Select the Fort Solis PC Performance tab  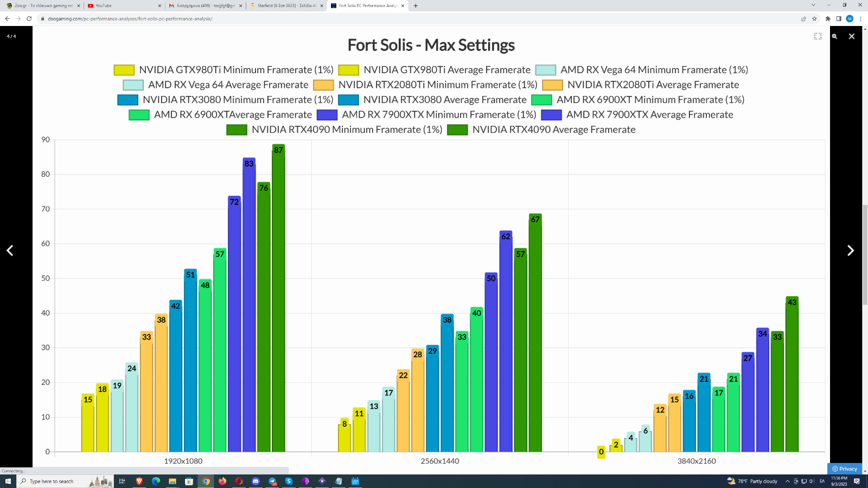tap(368, 6)
